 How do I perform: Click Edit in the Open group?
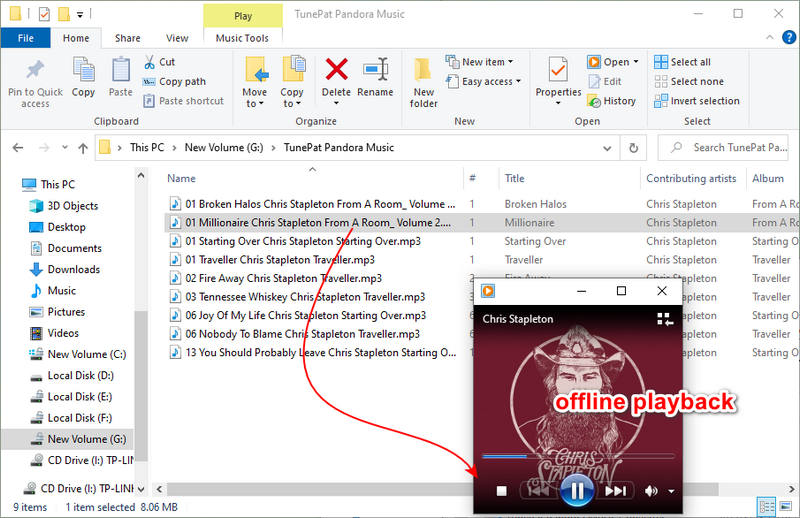[605, 82]
